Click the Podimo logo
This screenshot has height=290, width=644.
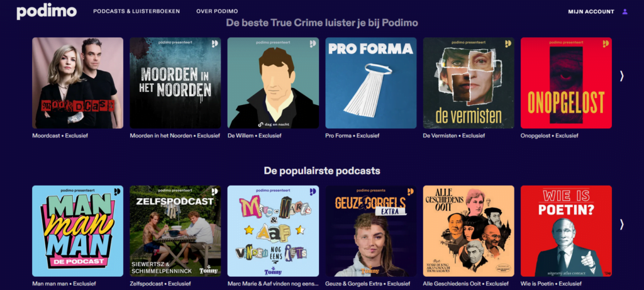[x=47, y=11]
